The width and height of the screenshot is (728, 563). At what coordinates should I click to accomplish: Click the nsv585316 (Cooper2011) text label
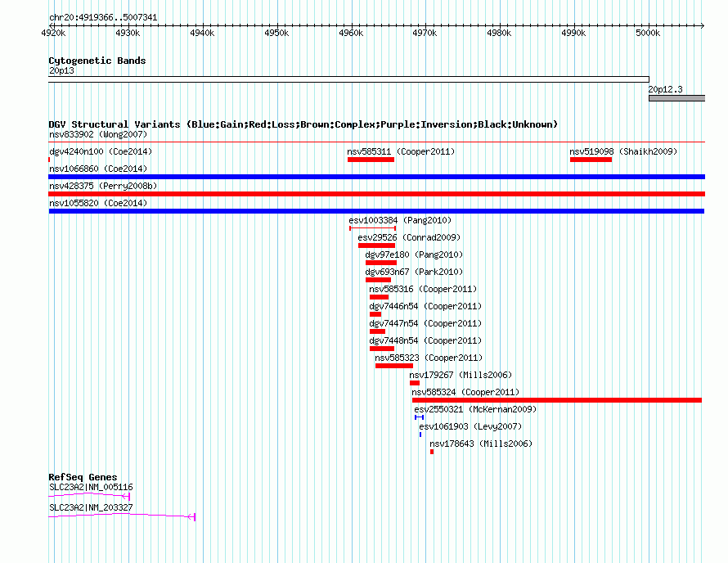tap(423, 290)
